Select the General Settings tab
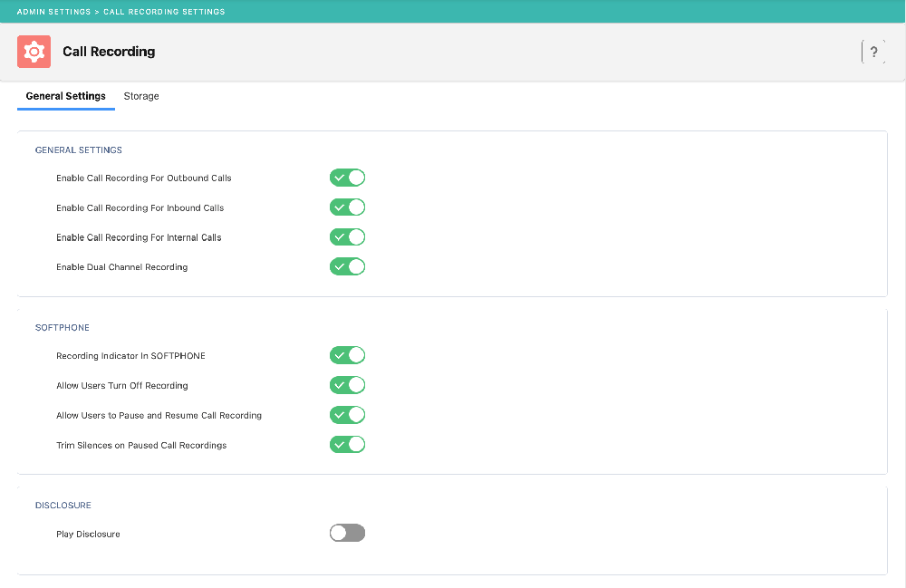 [66, 96]
